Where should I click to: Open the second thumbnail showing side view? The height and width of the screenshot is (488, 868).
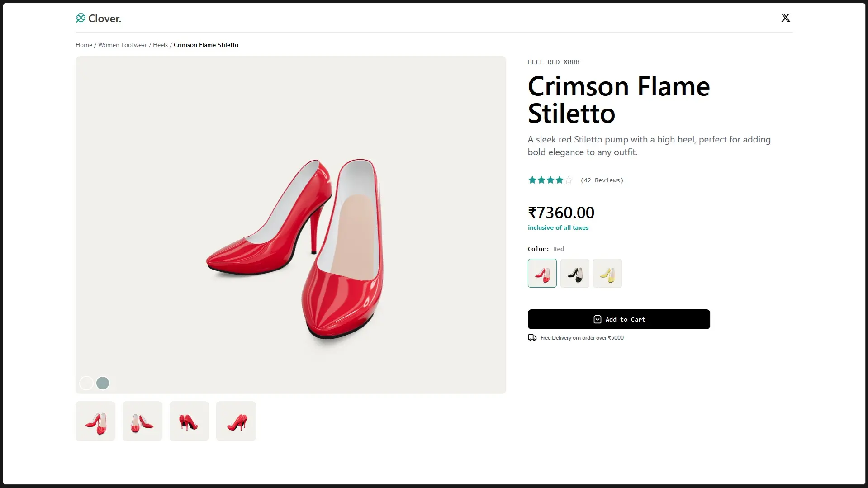click(142, 421)
